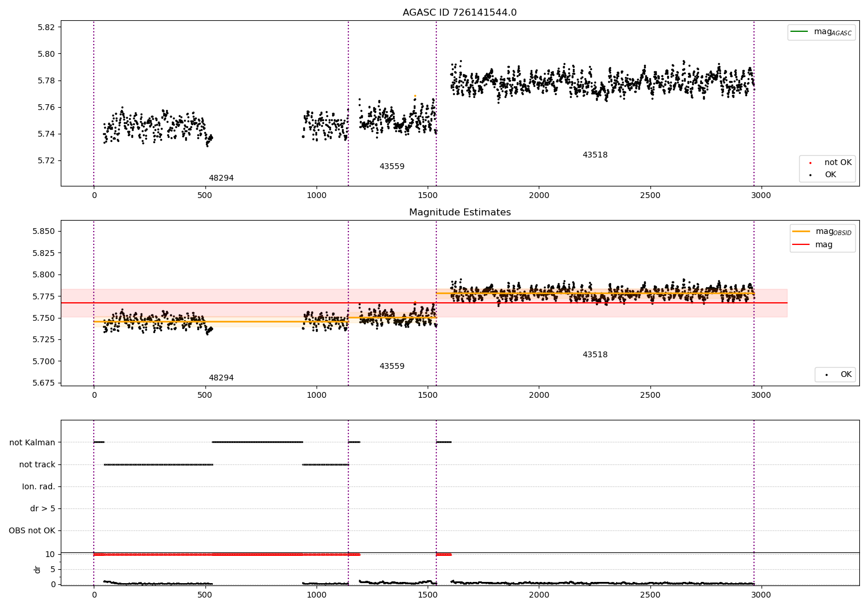Click the 5.800 y-axis tick label
Screen dimensions: 868x608
pos(43,274)
